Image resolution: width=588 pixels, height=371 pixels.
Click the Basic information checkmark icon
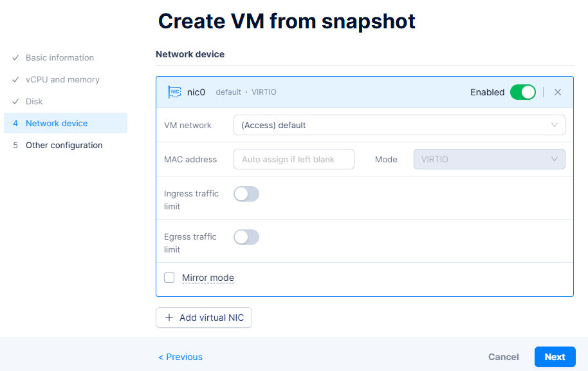[x=15, y=58]
